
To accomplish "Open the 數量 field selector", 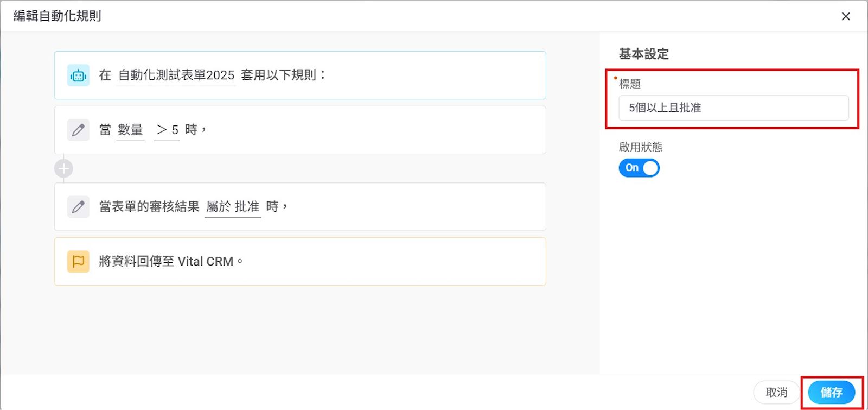I will pyautogui.click(x=130, y=130).
